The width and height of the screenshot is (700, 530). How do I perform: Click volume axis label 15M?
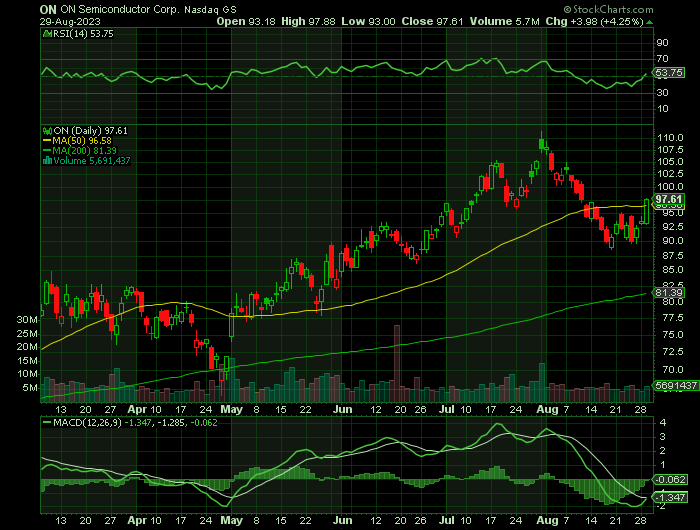tap(27, 361)
